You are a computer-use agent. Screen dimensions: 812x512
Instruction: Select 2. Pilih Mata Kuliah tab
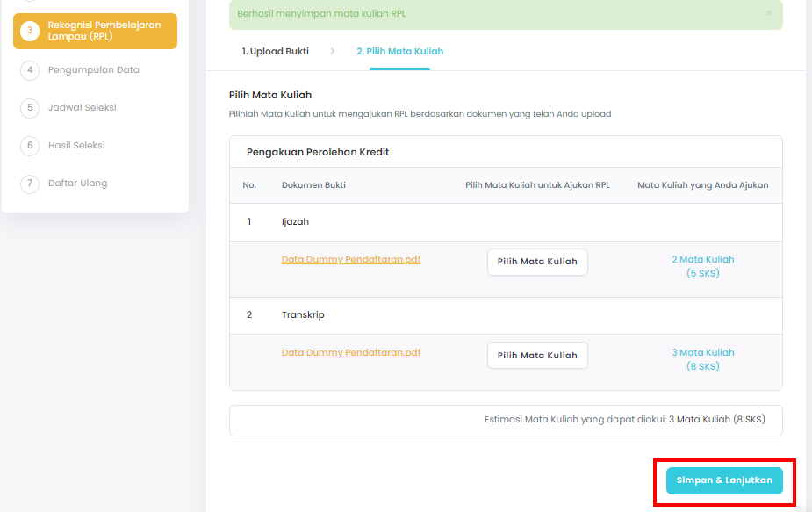point(399,51)
